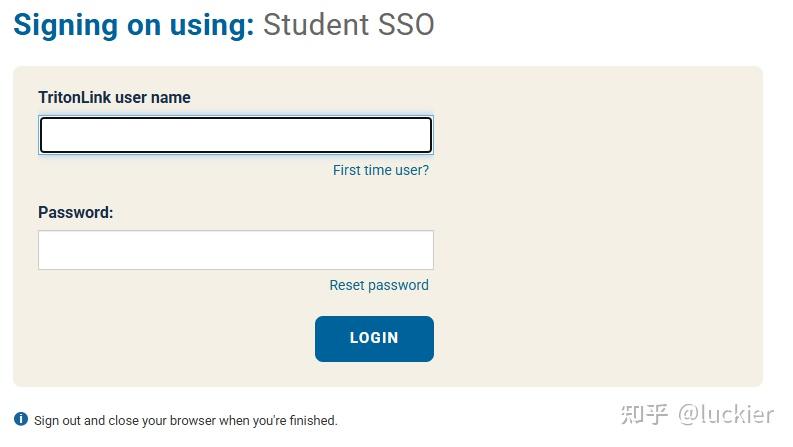Focus the TritonLink user name field
The image size is (793, 447).
235,135
